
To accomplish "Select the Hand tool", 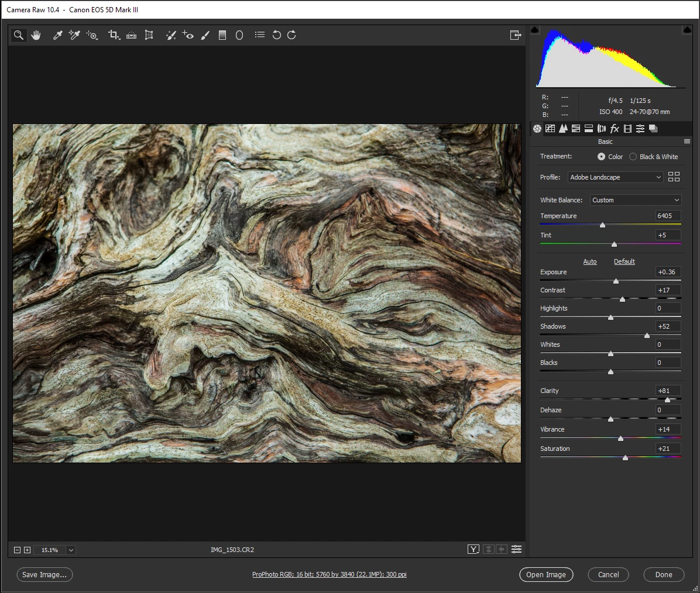I will [x=36, y=35].
